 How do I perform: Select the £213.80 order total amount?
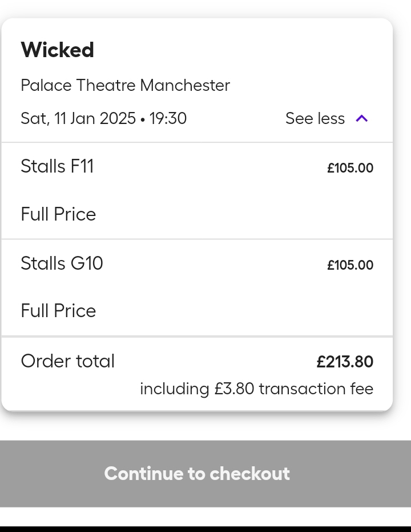[345, 362]
